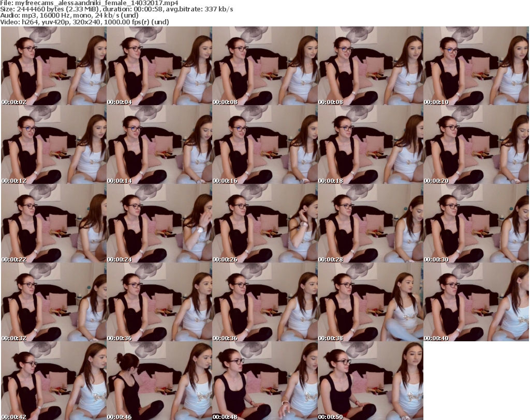The width and height of the screenshot is (530, 420).
Task: Select the thumbnail stamped 00:00:48
Action: point(265,381)
